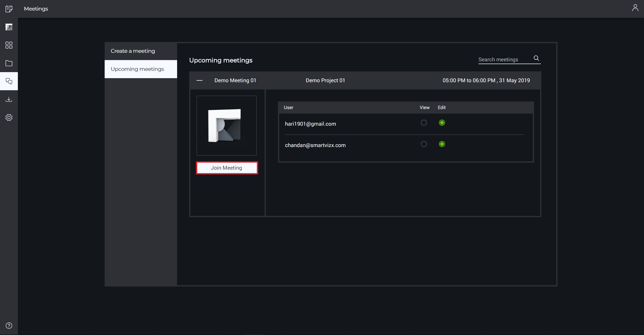
Task: Open the user profile icon
Action: [x=635, y=8]
